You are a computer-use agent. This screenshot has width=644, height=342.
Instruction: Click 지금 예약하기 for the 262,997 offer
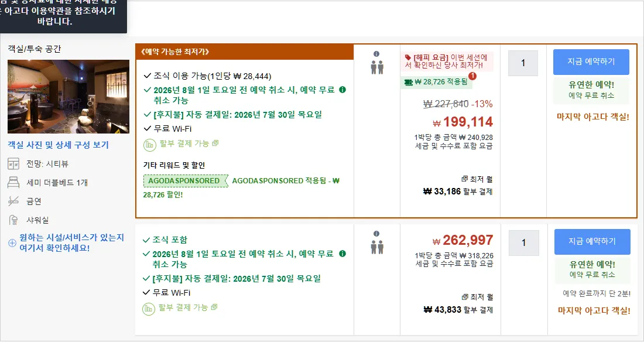coord(592,242)
